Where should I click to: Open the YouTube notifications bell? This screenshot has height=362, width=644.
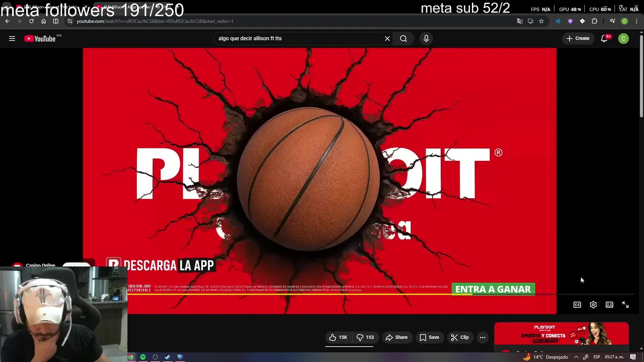click(605, 38)
